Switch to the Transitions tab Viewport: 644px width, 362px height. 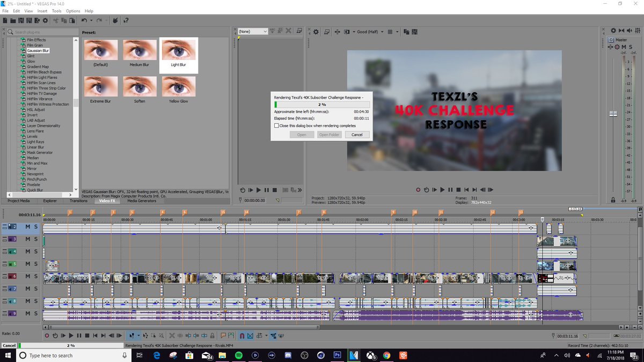[x=78, y=201]
